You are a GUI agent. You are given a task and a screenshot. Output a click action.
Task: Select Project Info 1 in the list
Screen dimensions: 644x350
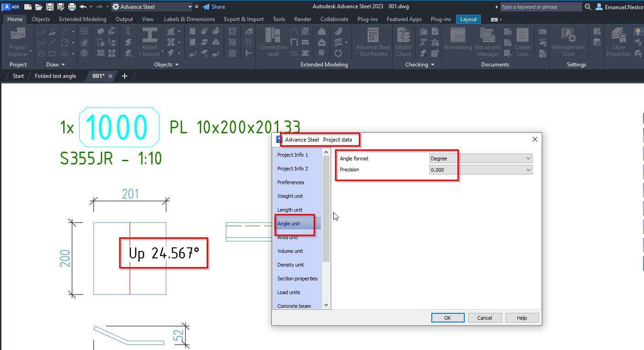[297, 155]
